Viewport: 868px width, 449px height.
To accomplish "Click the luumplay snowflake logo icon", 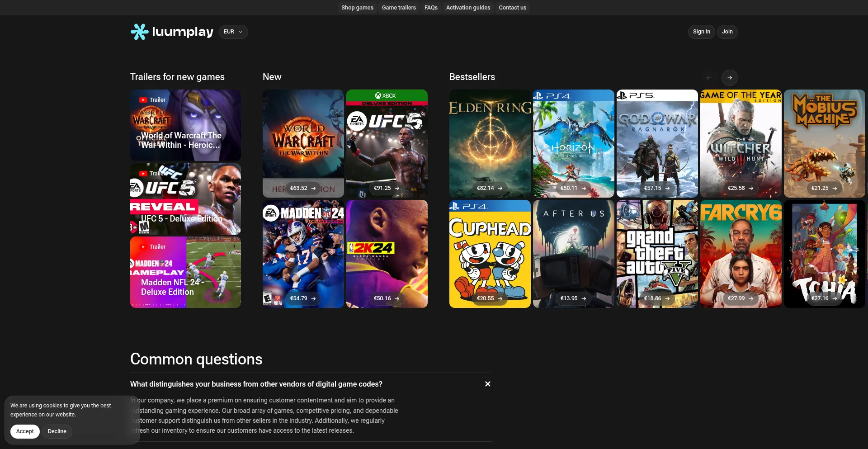I will [x=139, y=32].
